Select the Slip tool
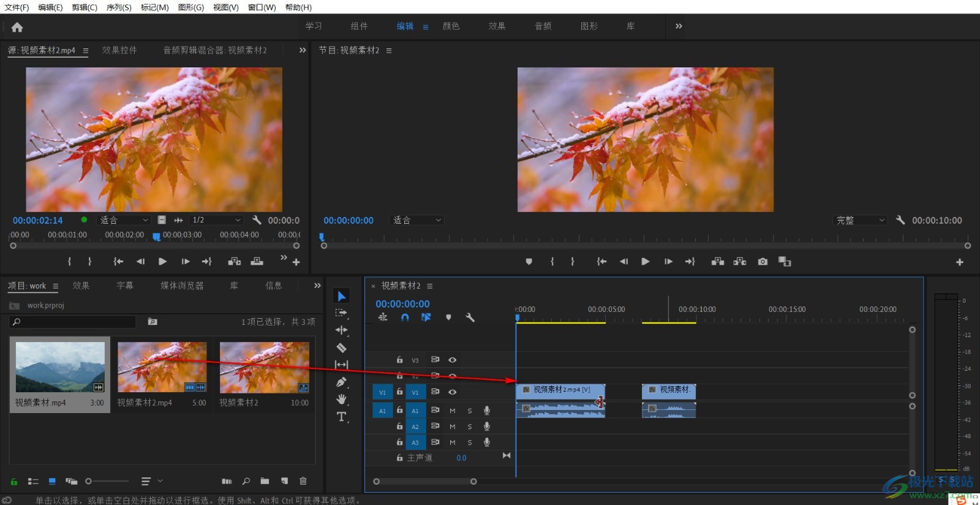The height and width of the screenshot is (505, 980). click(341, 365)
